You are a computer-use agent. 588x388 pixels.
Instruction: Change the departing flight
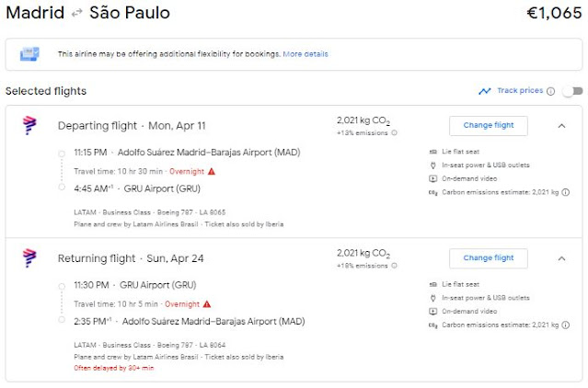click(488, 126)
